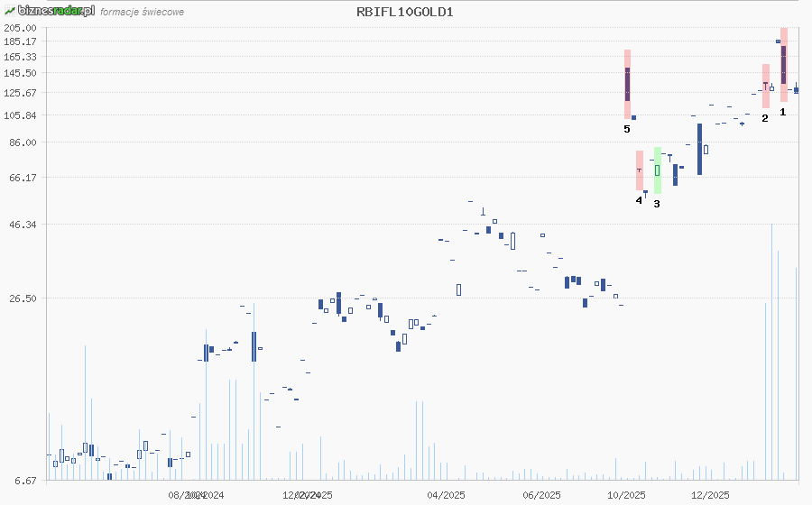This screenshot has height=505, width=812.
Task: Click the 86.00 price axis label
Action: pos(23,142)
